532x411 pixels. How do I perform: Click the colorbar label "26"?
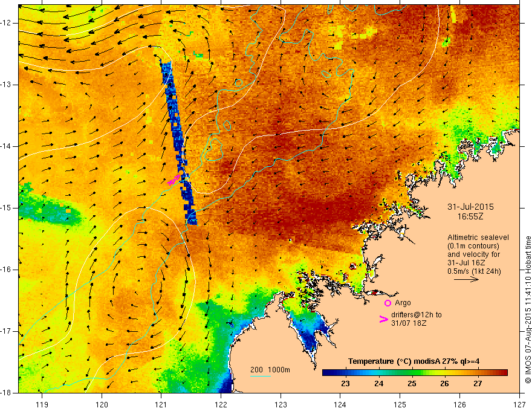(444, 384)
